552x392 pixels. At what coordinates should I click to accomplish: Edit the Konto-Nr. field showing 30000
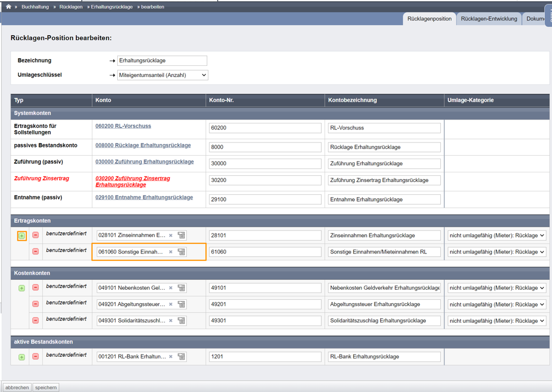(265, 164)
